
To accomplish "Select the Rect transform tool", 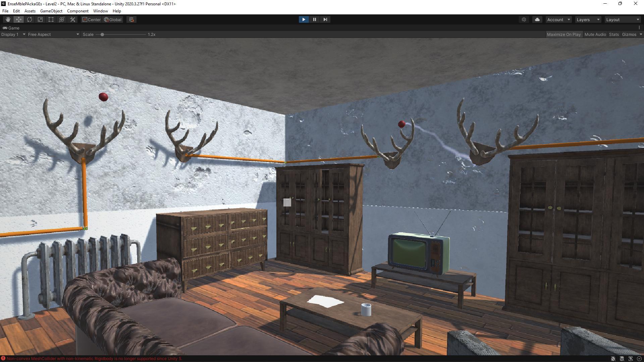I will tap(51, 19).
